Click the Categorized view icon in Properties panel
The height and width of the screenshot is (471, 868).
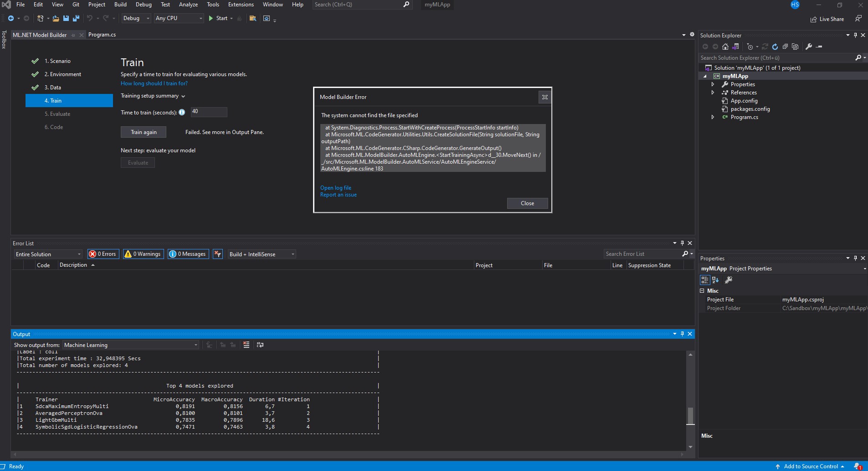705,280
